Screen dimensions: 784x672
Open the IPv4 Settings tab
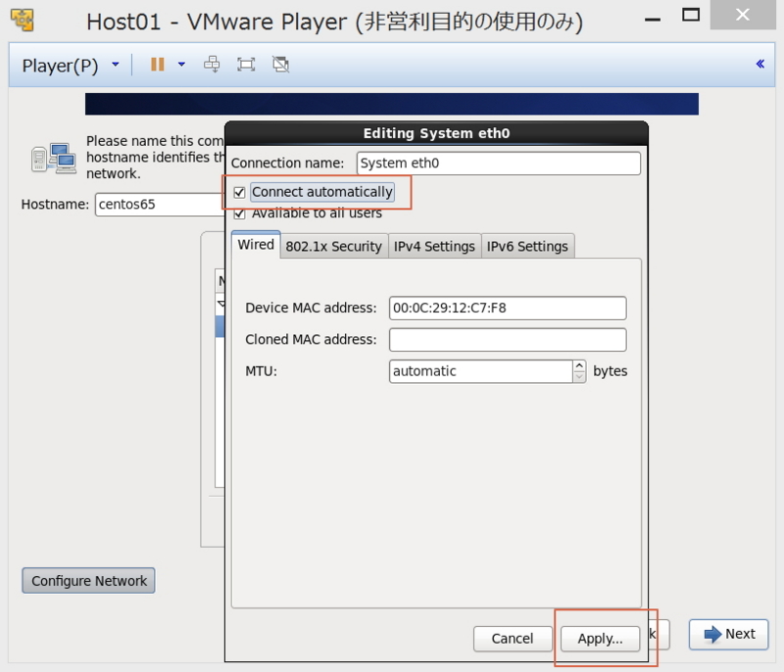(434, 246)
